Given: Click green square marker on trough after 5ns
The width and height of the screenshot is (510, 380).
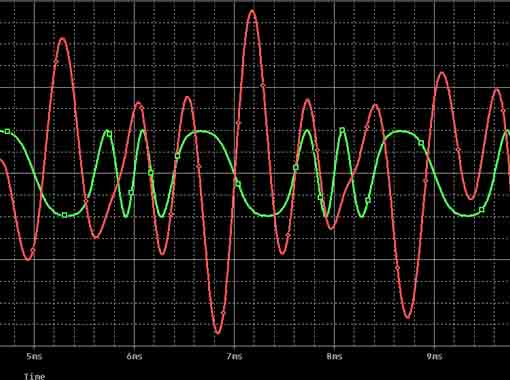Looking at the screenshot, I should pyautogui.click(x=65, y=215).
